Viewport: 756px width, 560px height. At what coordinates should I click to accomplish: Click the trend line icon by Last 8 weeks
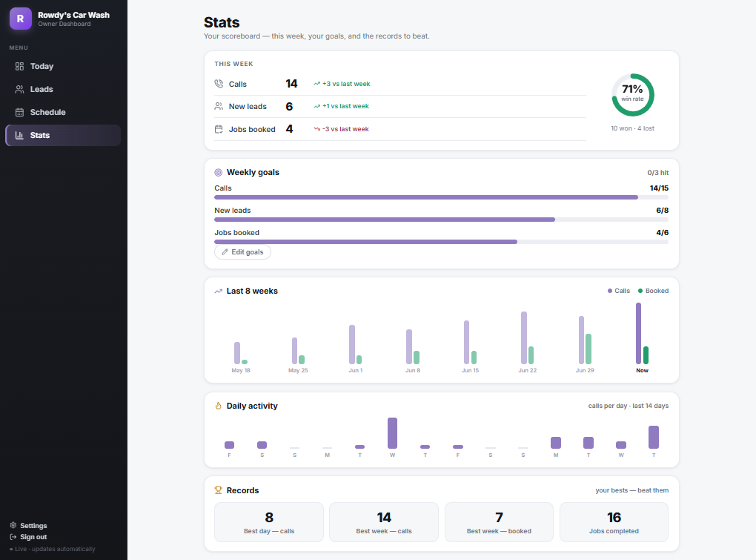tap(219, 291)
